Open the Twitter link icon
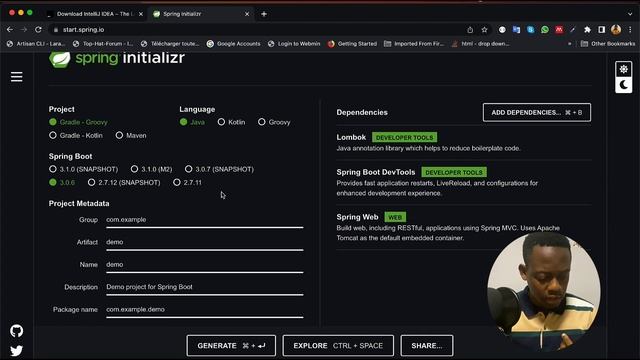Image resolution: width=640 pixels, height=360 pixels. point(17,351)
